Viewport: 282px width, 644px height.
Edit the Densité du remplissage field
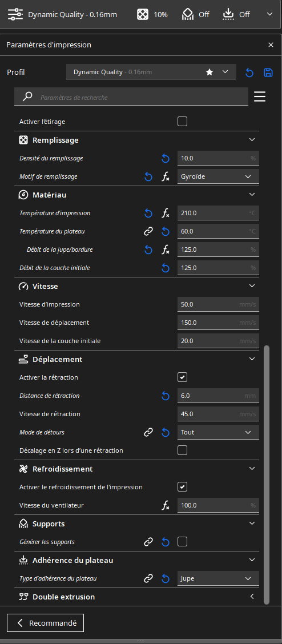[x=218, y=158]
